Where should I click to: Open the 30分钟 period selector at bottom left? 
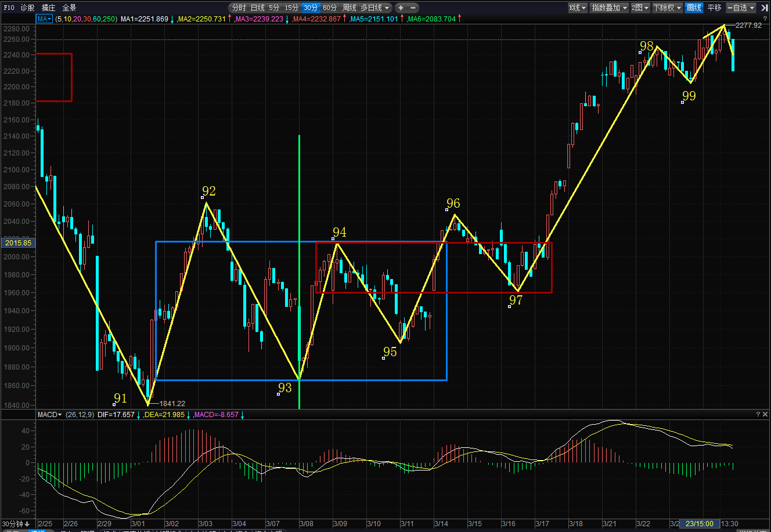[16, 524]
